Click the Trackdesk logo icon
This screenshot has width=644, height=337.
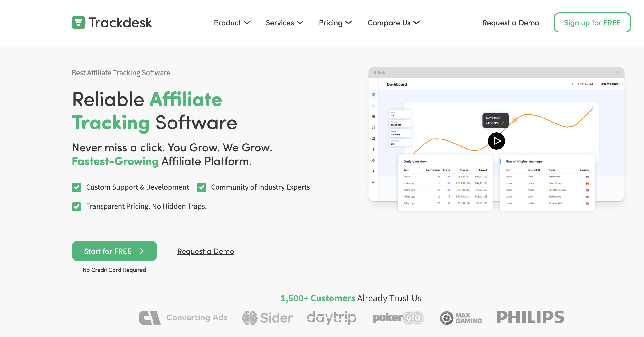(78, 22)
